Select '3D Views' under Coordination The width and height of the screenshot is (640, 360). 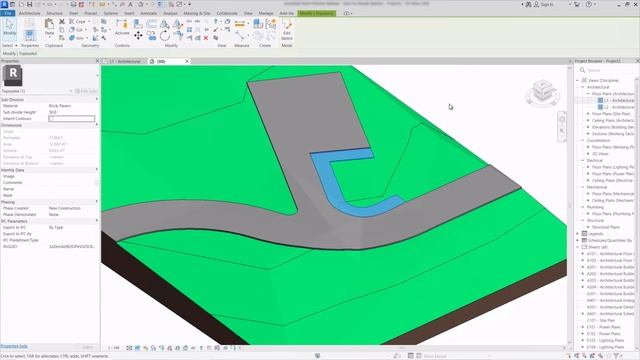pos(600,154)
